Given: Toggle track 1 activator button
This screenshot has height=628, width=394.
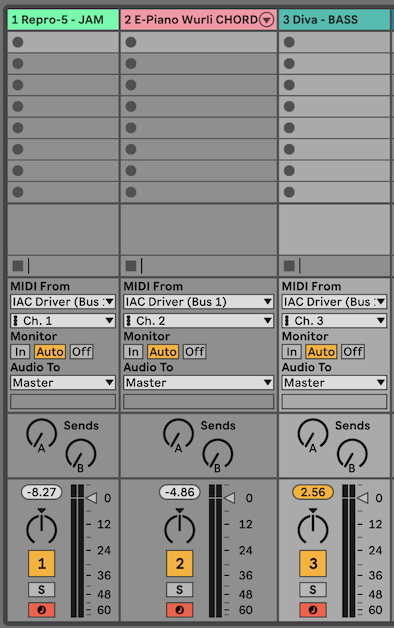Looking at the screenshot, I should click(x=42, y=563).
